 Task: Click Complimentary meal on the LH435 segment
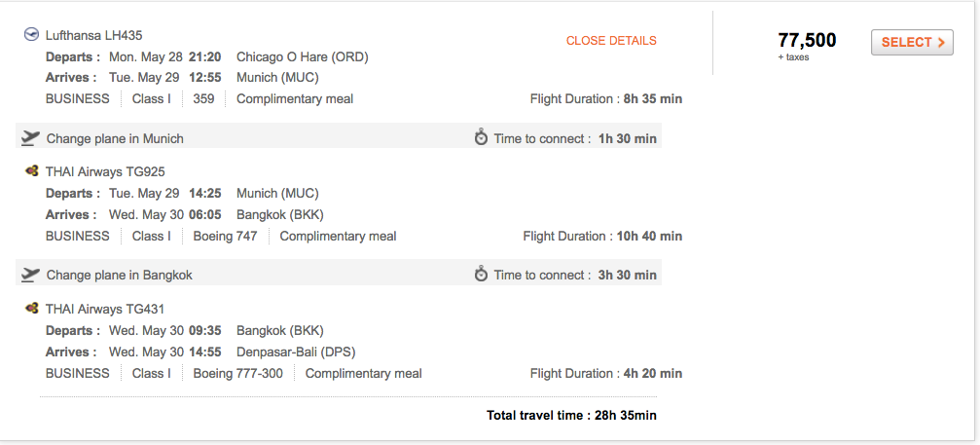(x=294, y=98)
